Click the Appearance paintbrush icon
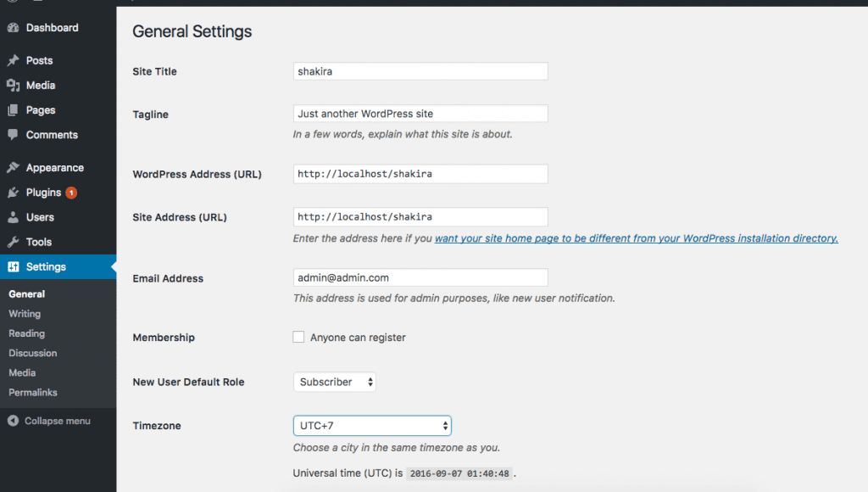This screenshot has width=868, height=492. (13, 168)
